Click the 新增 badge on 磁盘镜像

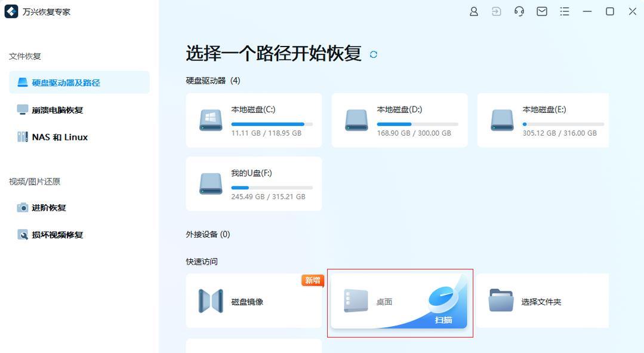(313, 280)
